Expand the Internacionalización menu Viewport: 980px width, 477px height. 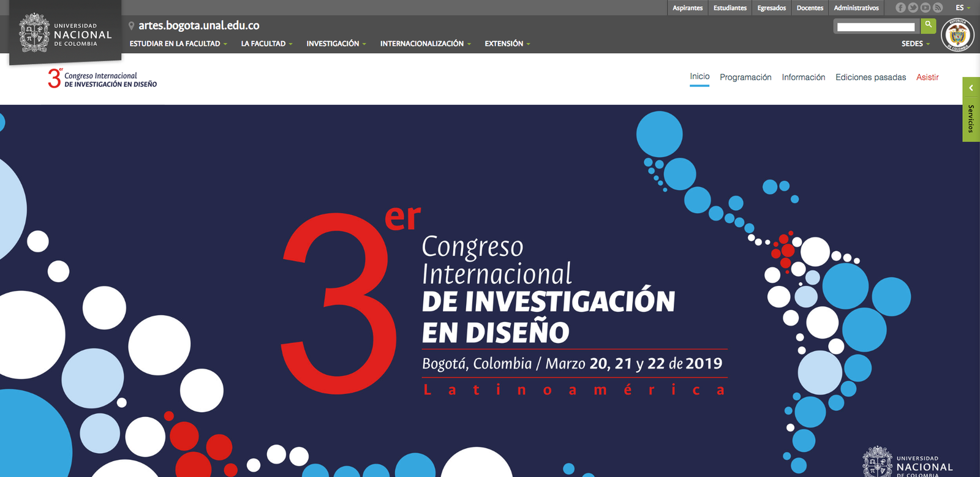[426, 43]
